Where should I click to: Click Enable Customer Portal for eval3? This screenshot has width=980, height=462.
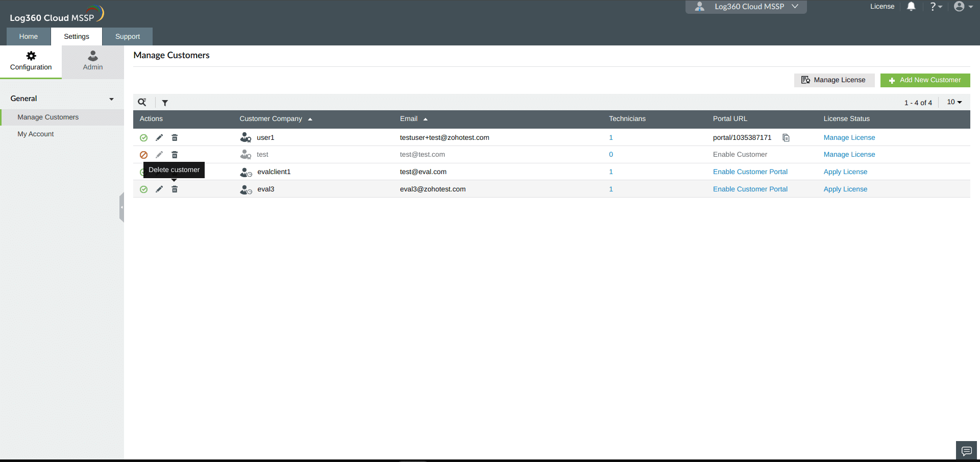(750, 189)
